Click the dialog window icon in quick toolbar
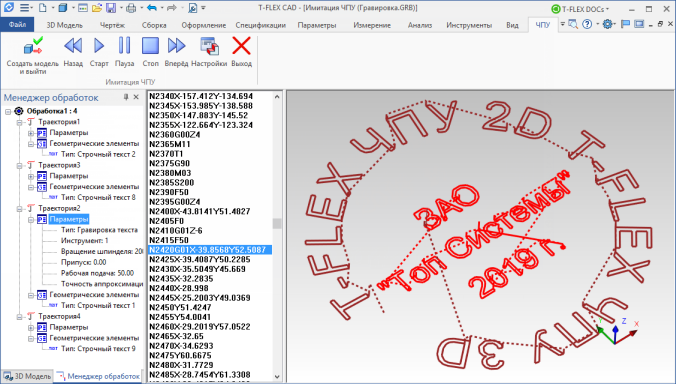The width and height of the screenshot is (676, 384). (83, 8)
